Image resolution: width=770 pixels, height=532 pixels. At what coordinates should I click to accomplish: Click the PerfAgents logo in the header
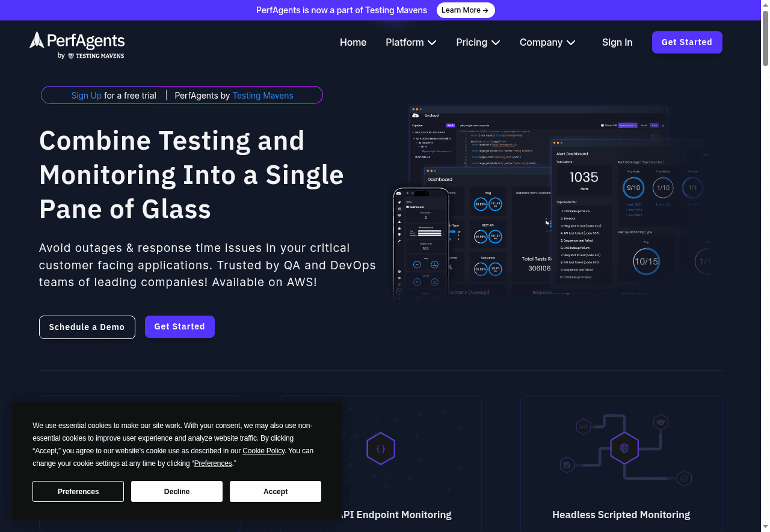pyautogui.click(x=77, y=45)
